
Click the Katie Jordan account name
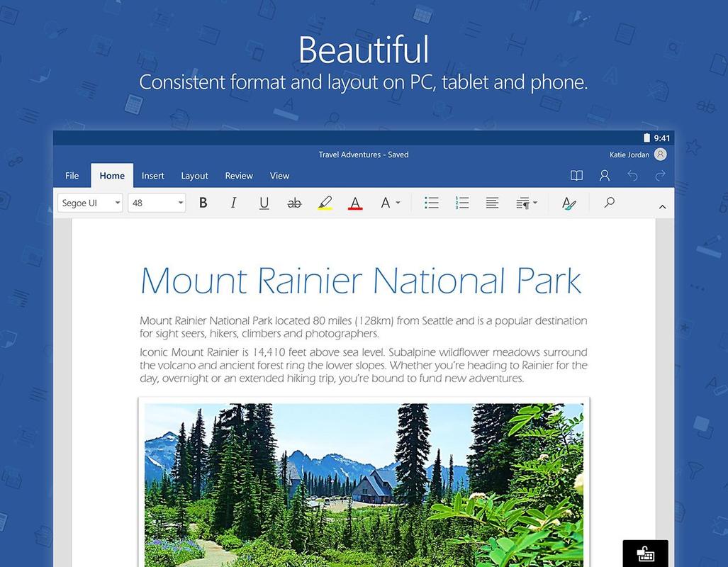pos(629,155)
